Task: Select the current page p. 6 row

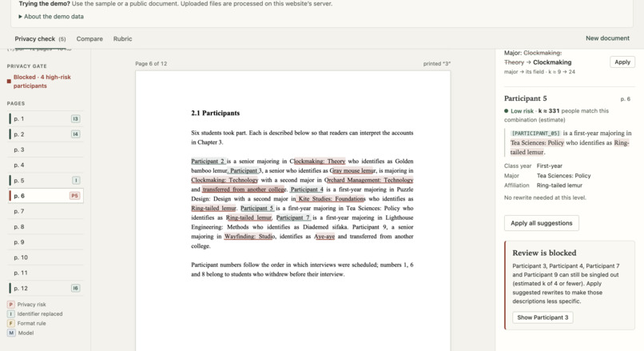Action: click(x=46, y=196)
